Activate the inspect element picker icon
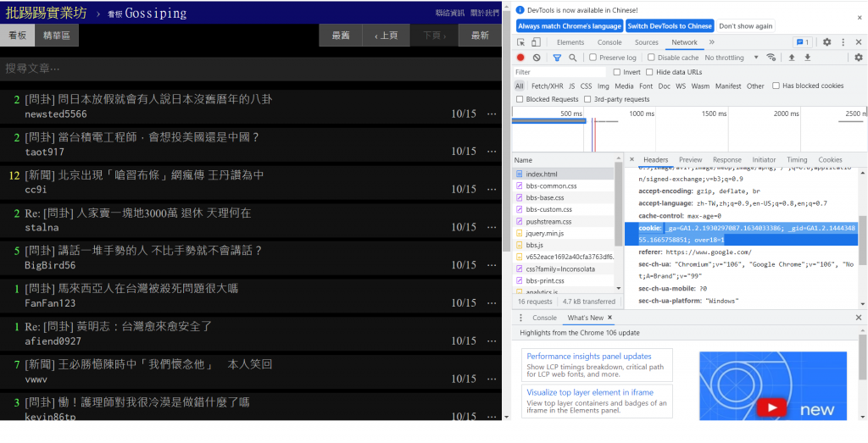The image size is (868, 443). coord(520,42)
